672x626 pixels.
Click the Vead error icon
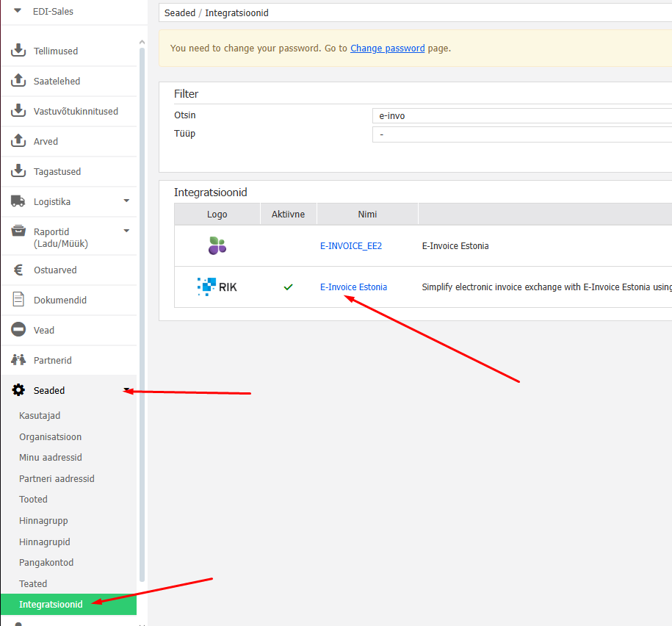tap(19, 330)
